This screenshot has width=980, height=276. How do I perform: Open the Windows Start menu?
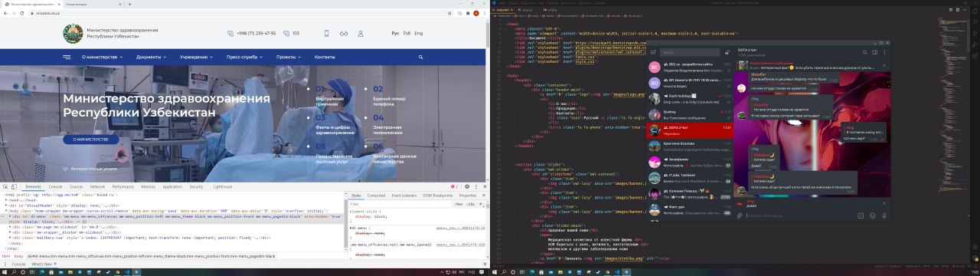point(5,272)
